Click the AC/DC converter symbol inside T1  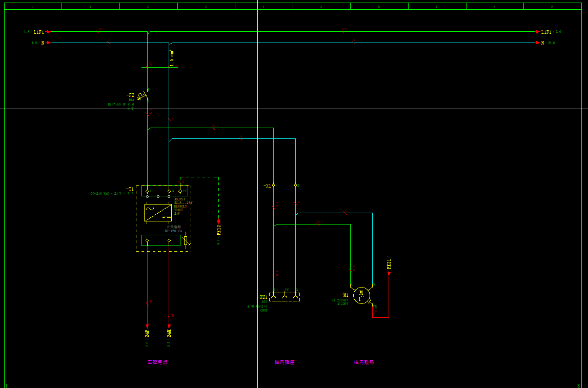click(158, 213)
